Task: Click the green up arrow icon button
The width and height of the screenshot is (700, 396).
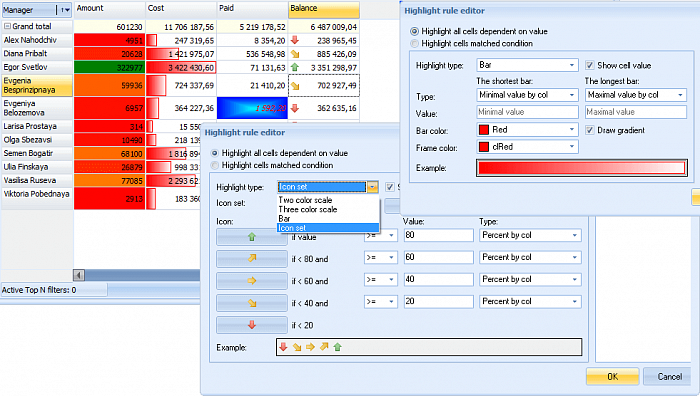Action: click(252, 237)
